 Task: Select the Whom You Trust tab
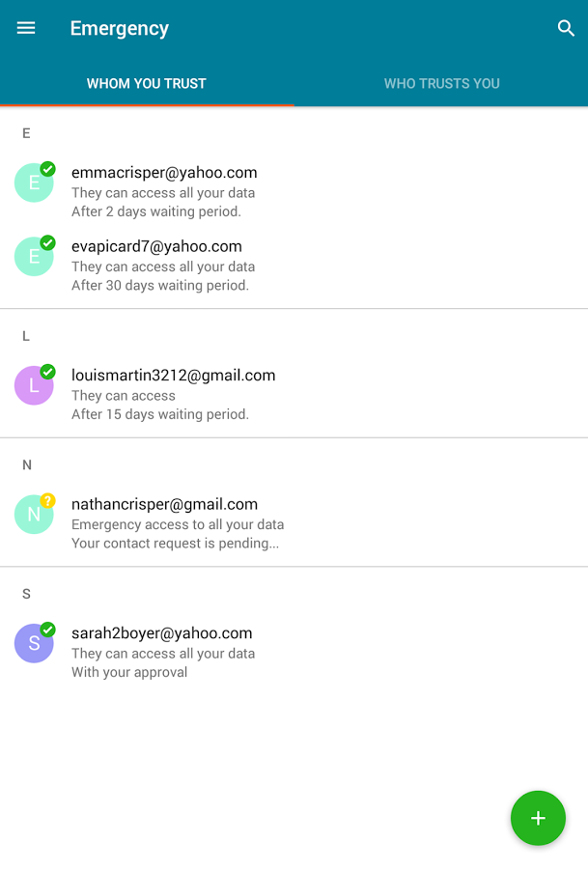147,84
